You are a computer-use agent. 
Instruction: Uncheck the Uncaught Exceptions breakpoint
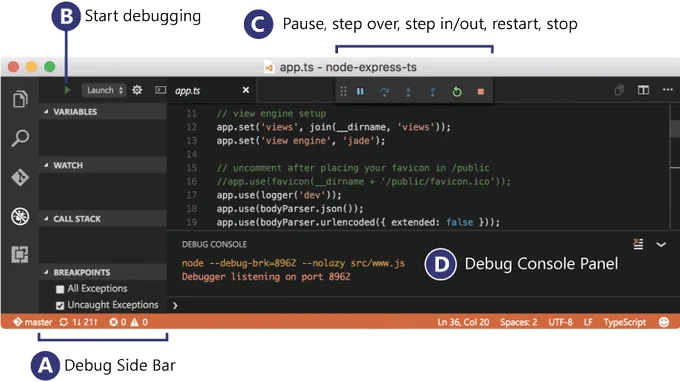point(60,306)
